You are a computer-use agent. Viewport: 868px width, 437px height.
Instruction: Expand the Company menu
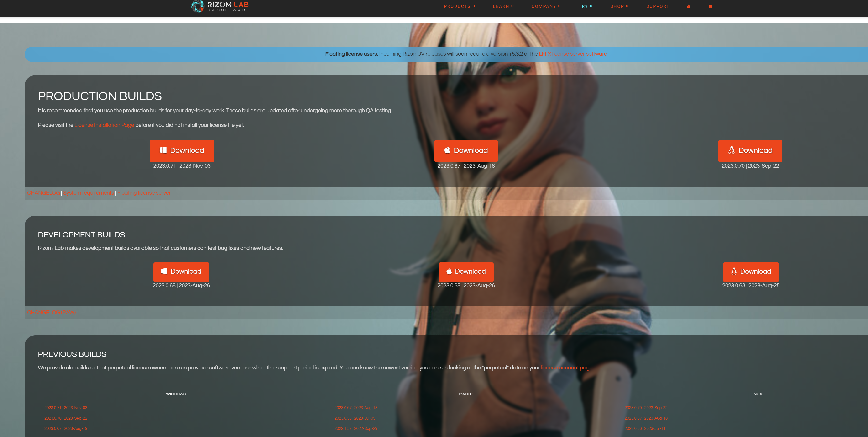tap(546, 6)
